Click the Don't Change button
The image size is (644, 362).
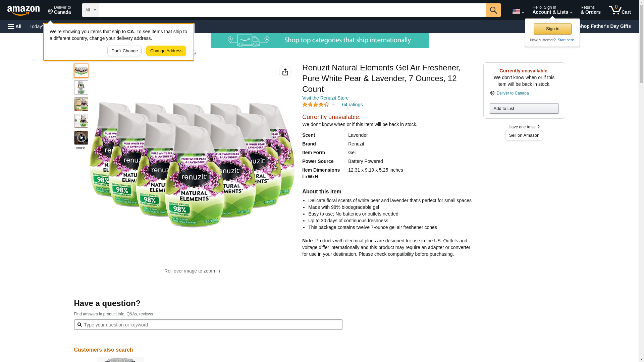[124, 51]
